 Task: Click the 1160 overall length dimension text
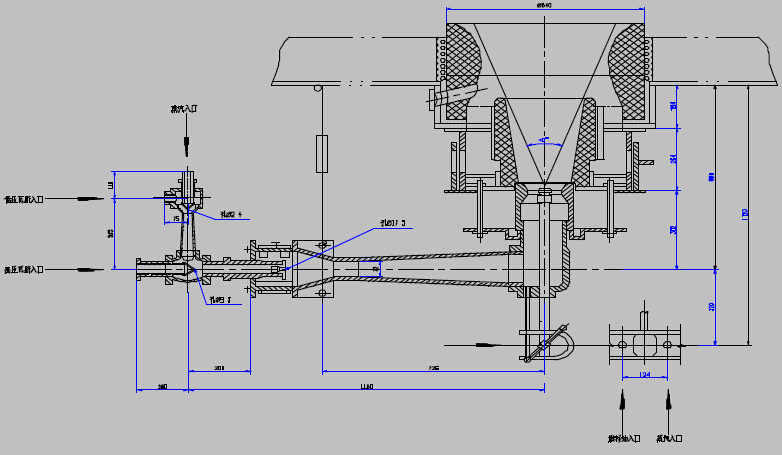[x=366, y=386]
